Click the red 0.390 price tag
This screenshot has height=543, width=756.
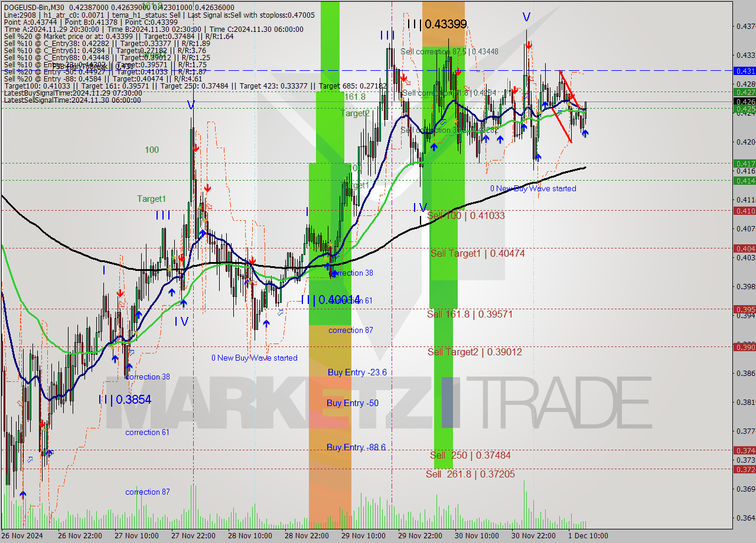[x=744, y=346]
